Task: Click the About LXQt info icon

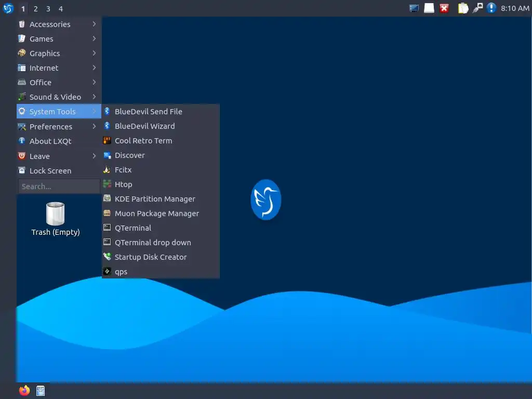Action: click(x=22, y=141)
